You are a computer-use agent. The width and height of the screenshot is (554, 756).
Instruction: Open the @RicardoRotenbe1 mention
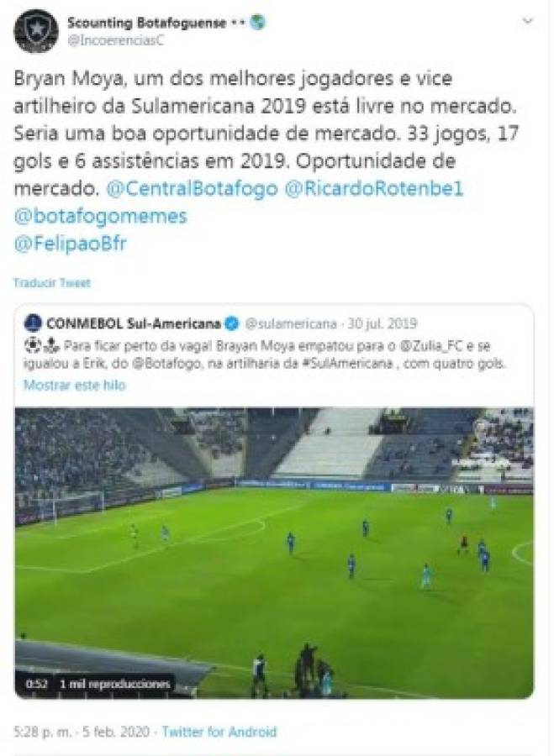click(374, 188)
